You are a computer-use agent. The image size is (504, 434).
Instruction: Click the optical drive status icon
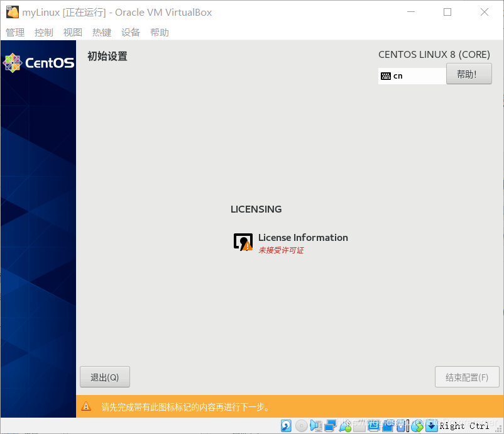click(x=302, y=426)
